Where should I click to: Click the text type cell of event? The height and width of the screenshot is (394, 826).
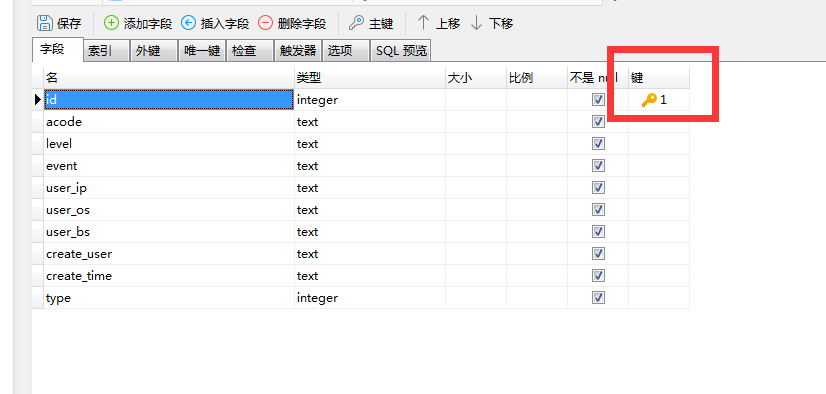click(370, 166)
